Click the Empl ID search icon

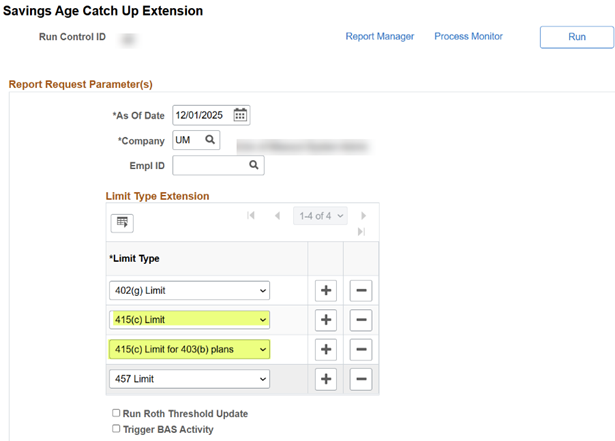coord(254,165)
